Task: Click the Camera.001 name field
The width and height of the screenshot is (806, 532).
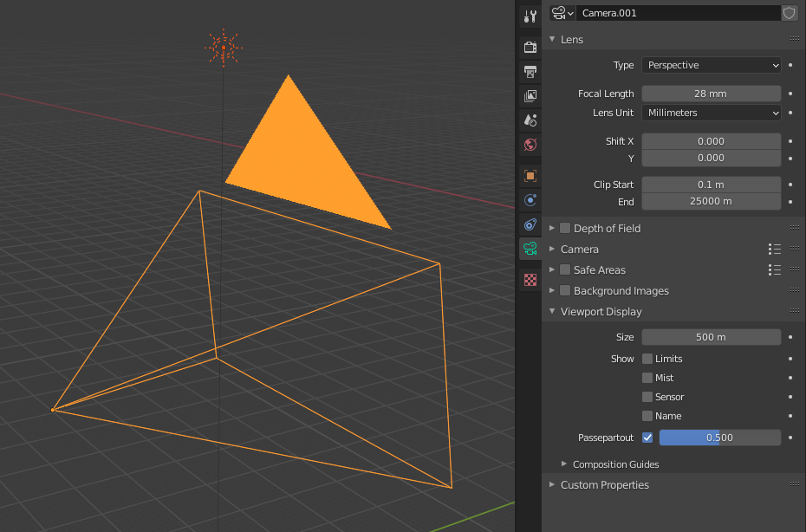Action: (678, 13)
